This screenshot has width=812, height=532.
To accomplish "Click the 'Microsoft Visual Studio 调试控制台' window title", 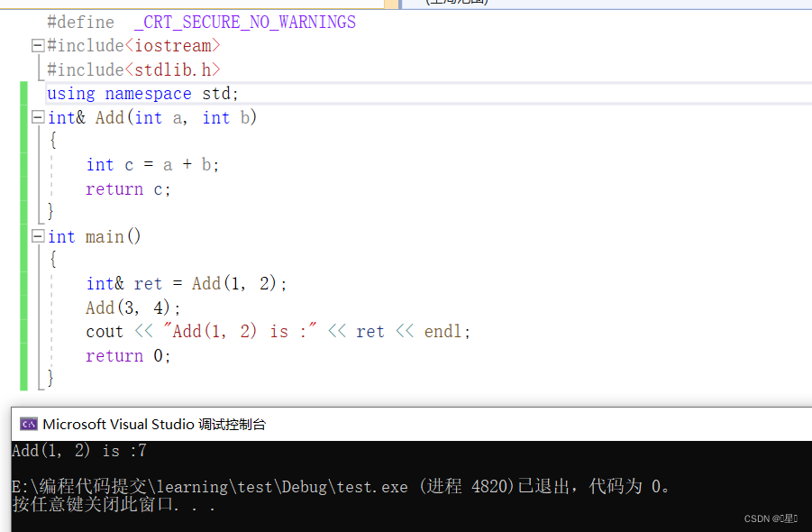I will [154, 425].
